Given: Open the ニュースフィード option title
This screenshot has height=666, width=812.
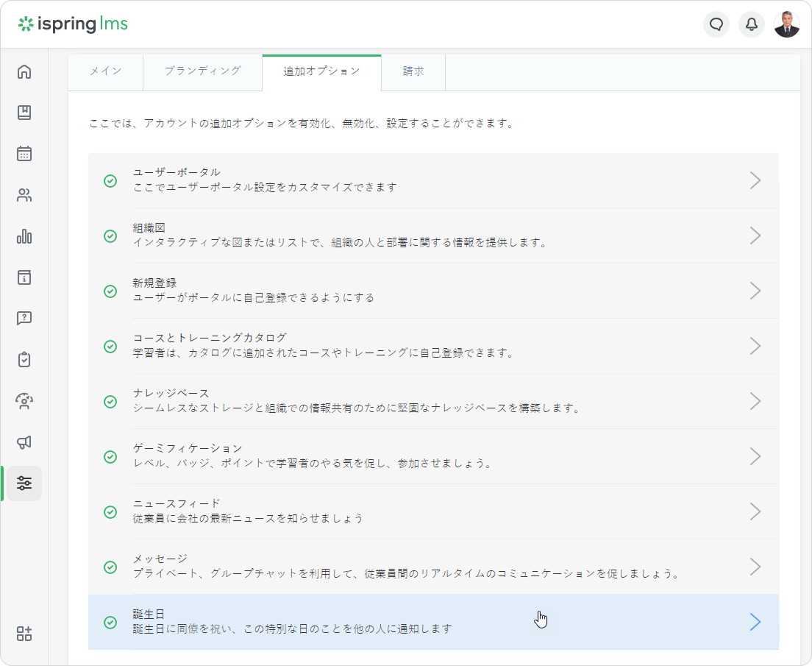Looking at the screenshot, I should click(177, 504).
